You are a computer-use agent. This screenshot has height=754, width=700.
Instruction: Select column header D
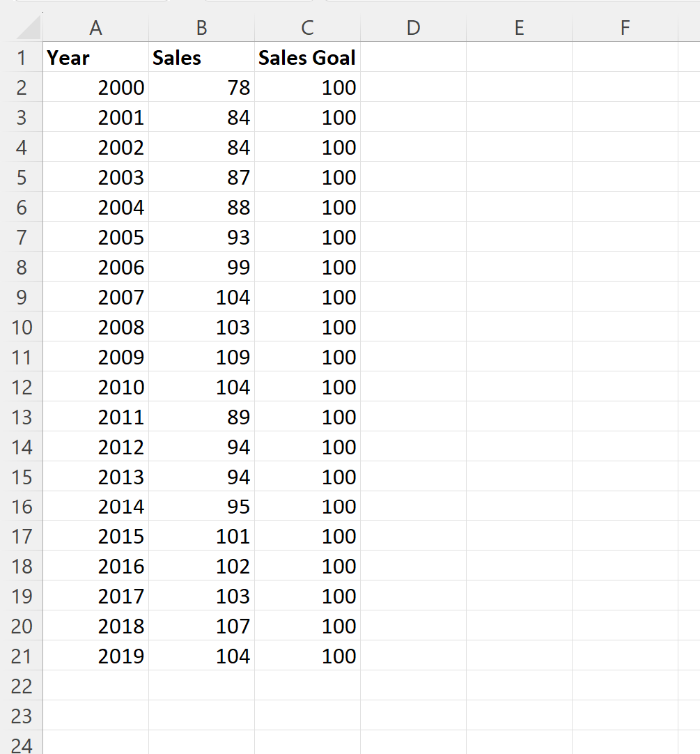pyautogui.click(x=413, y=28)
